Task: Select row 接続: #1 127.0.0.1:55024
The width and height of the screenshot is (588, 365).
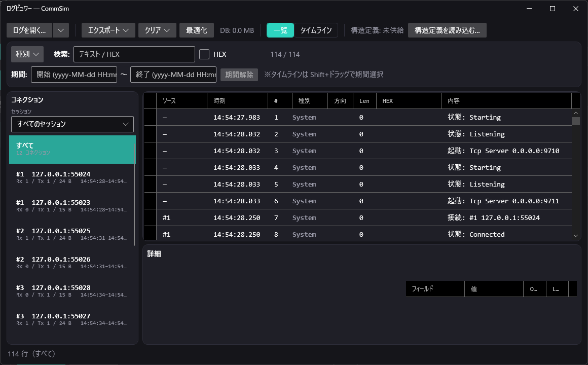Action: (358, 217)
